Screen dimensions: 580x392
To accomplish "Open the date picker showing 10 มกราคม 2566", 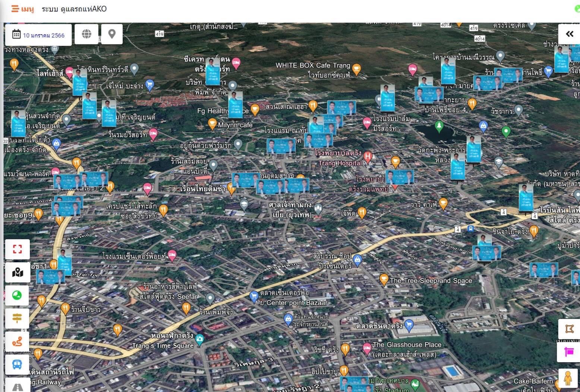I will click(x=38, y=35).
